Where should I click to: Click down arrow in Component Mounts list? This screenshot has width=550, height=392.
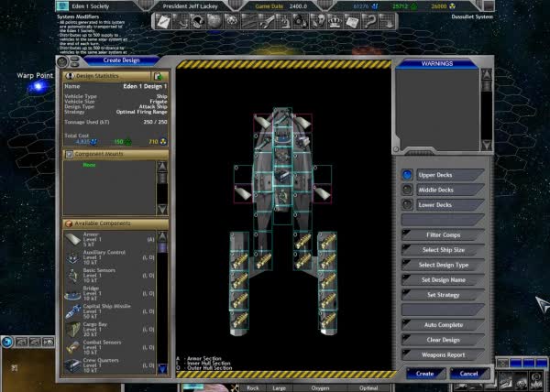[162, 210]
